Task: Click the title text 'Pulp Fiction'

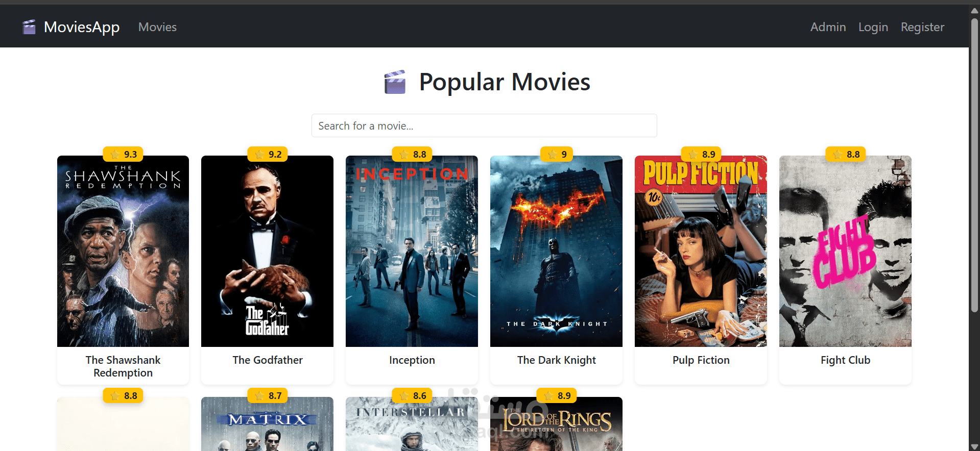Action: tap(701, 360)
